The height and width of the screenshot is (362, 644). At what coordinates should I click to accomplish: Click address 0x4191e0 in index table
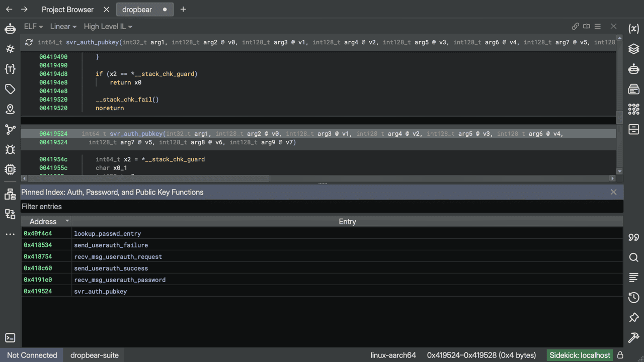pyautogui.click(x=38, y=280)
